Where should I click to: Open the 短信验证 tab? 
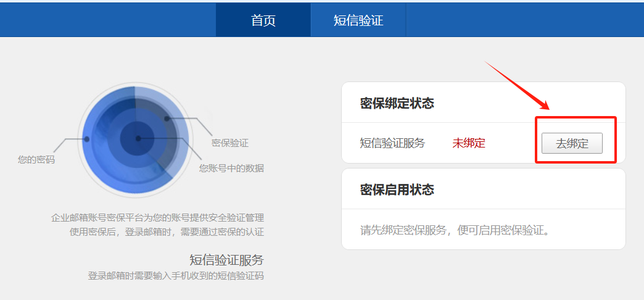358,20
